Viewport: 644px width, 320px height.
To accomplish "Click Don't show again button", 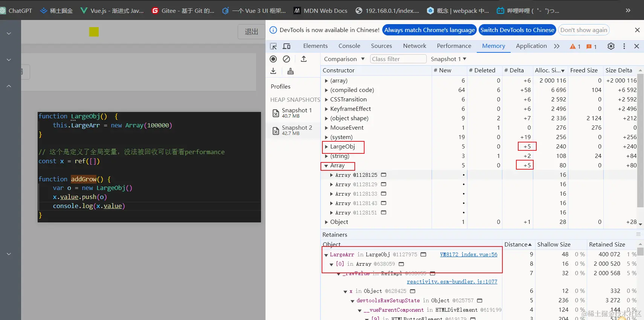I will tap(584, 30).
